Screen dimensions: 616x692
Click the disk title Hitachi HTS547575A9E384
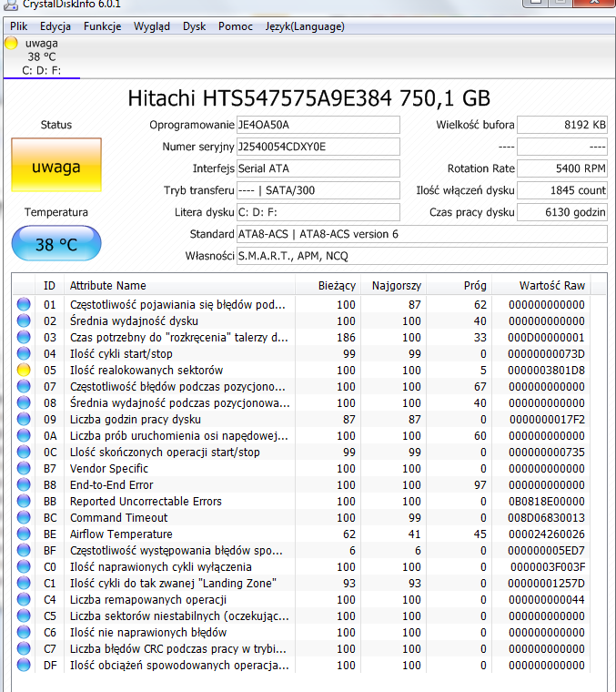(308, 98)
